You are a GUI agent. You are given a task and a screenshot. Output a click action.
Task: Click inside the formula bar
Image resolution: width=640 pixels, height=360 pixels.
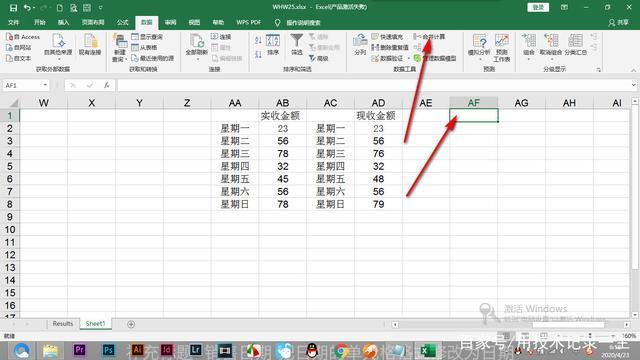373,85
